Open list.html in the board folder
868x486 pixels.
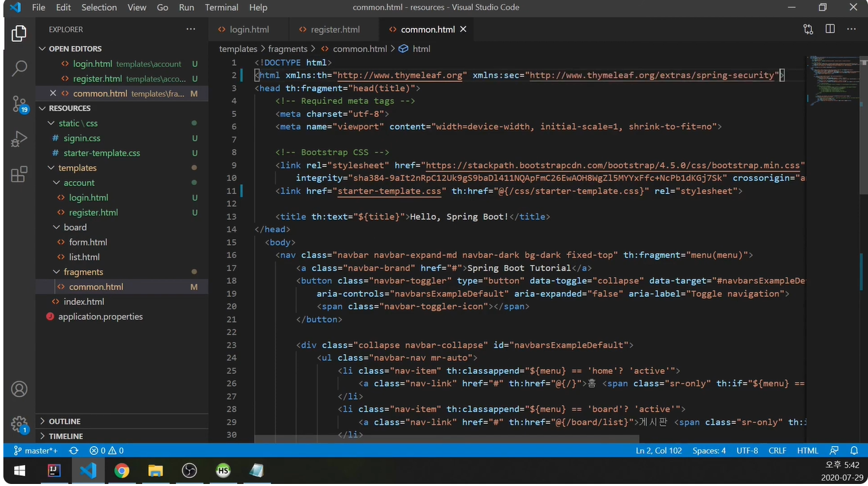tap(84, 257)
